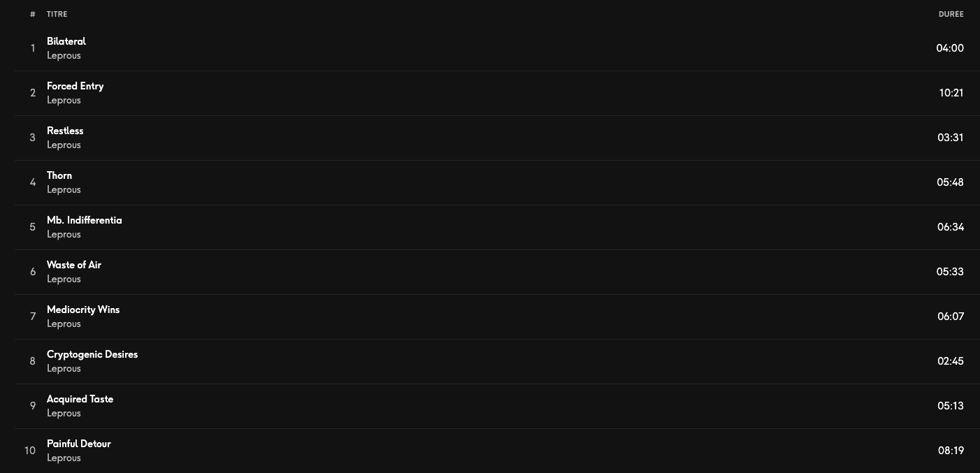Click the 02:45 duration of Cryptogenic Desires
The height and width of the screenshot is (473, 980).
click(951, 361)
